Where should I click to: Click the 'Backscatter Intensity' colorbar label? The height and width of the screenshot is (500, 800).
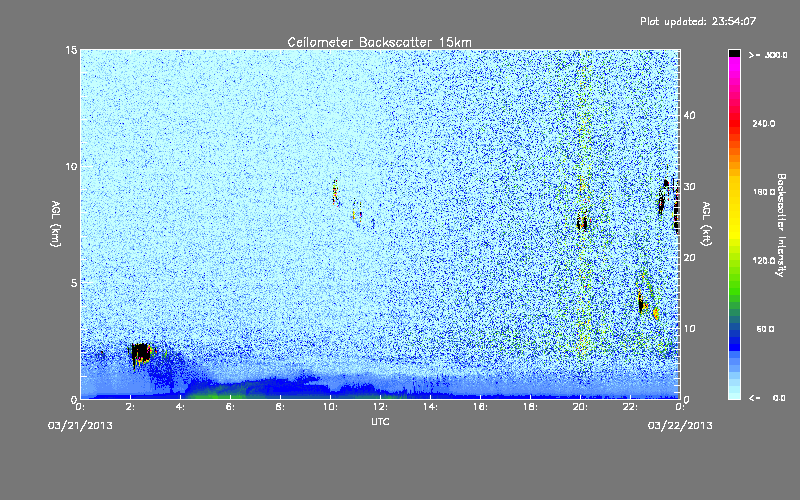(781, 225)
